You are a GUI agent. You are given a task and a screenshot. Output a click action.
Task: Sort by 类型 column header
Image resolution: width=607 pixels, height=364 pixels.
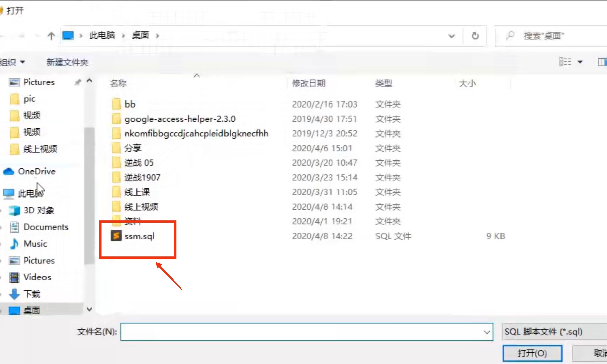pyautogui.click(x=384, y=83)
